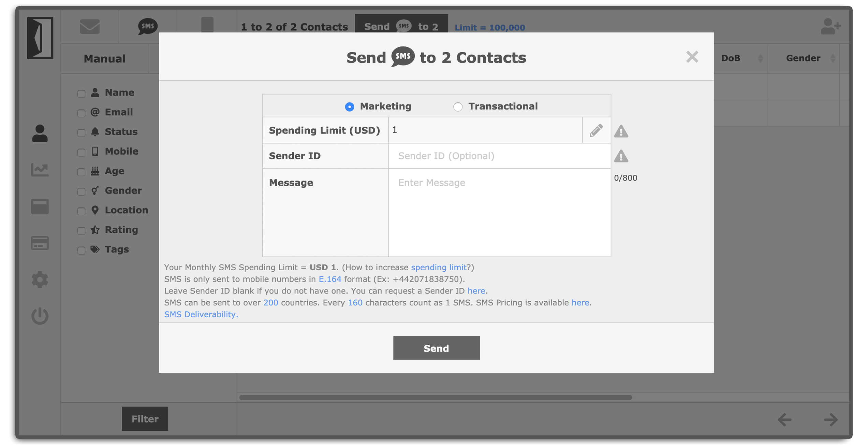The height and width of the screenshot is (445, 868).
Task: Click the Tags checkbox in left panel
Action: 81,250
